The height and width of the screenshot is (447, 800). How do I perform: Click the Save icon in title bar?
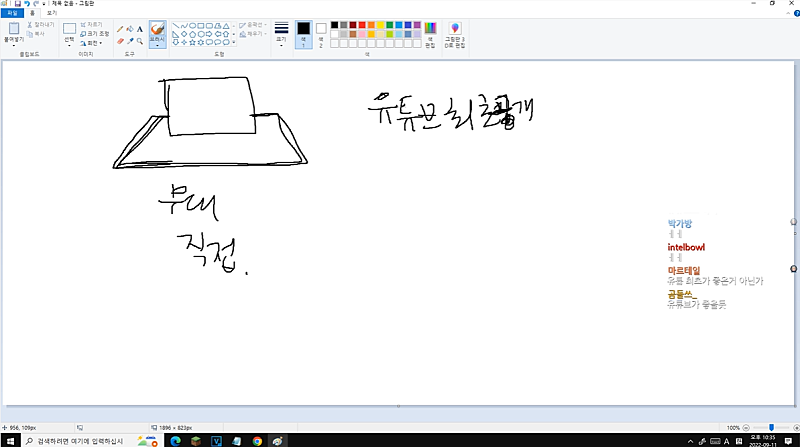(17, 4)
